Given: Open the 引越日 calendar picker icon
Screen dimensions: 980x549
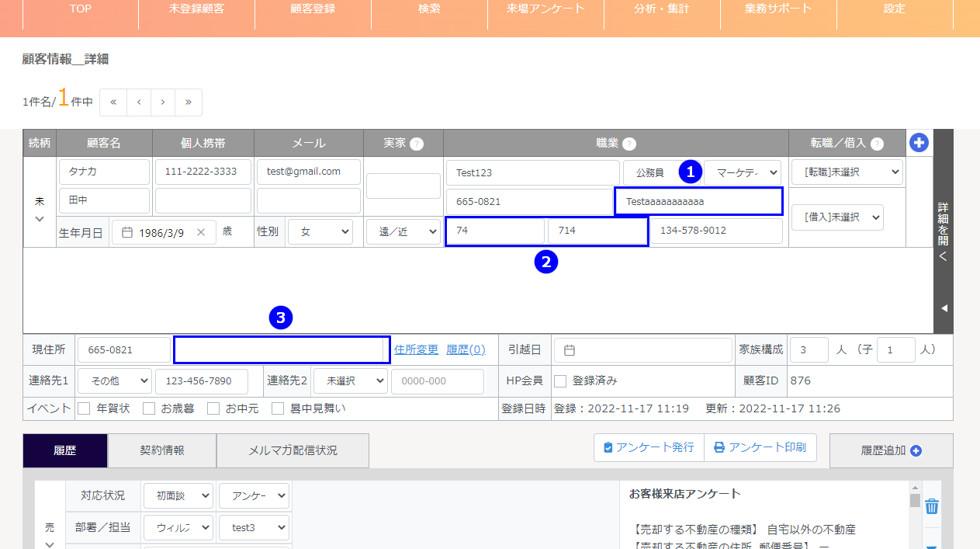Looking at the screenshot, I should tap(569, 350).
